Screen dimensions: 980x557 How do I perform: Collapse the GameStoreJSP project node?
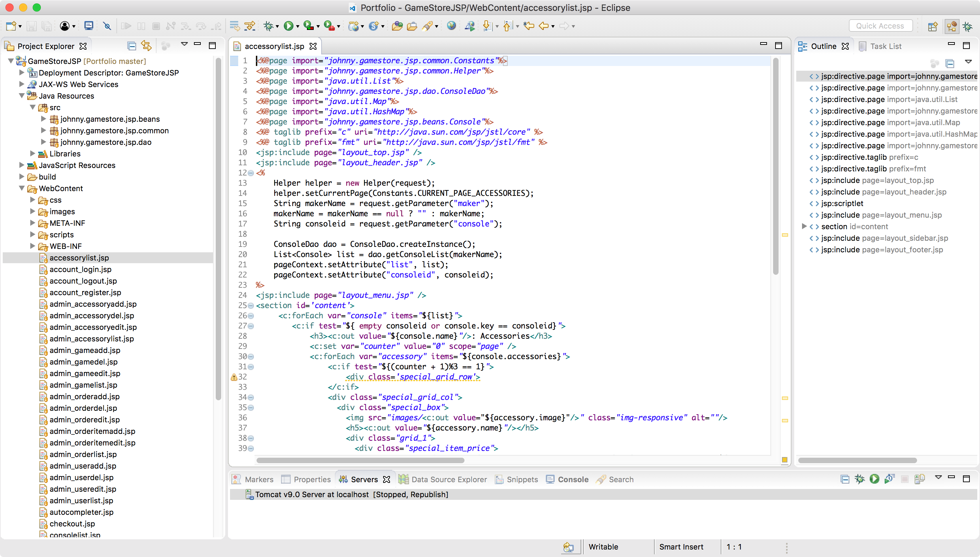11,61
